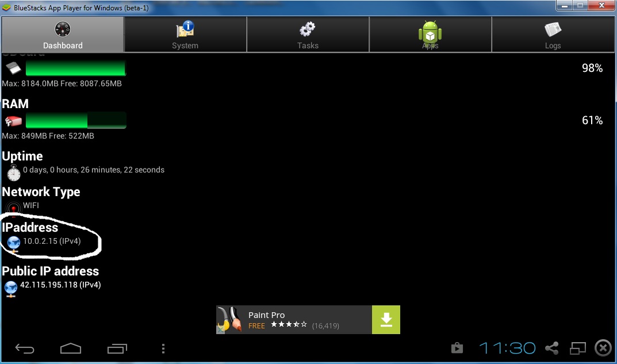617x364 pixels.
Task: Click the uptime value 0 days, 0 hours
Action: coord(94,170)
